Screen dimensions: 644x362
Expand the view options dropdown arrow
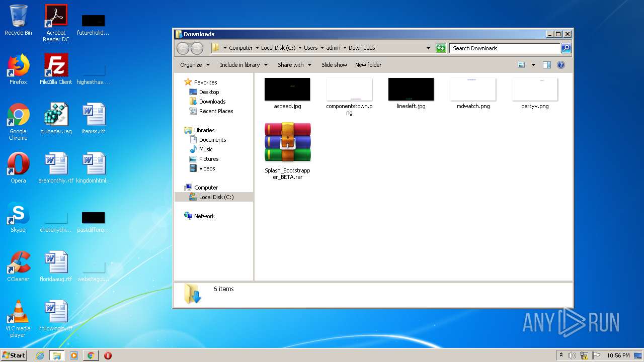(x=533, y=65)
